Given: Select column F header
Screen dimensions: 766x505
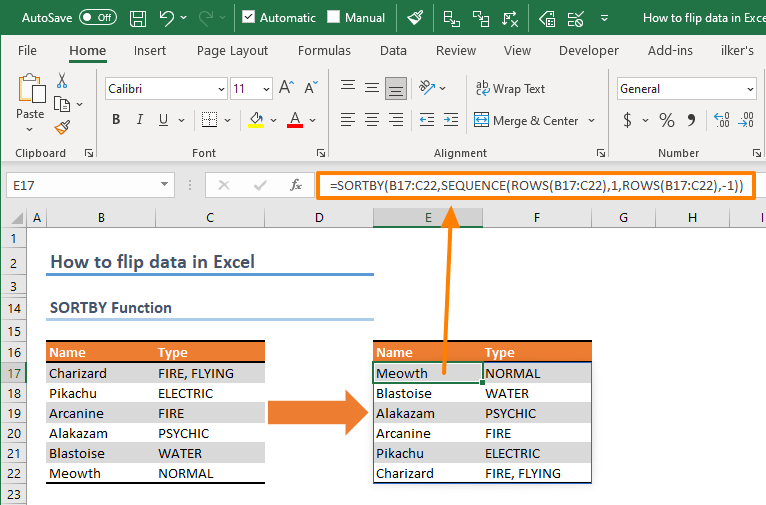Looking at the screenshot, I should pyautogui.click(x=537, y=218).
